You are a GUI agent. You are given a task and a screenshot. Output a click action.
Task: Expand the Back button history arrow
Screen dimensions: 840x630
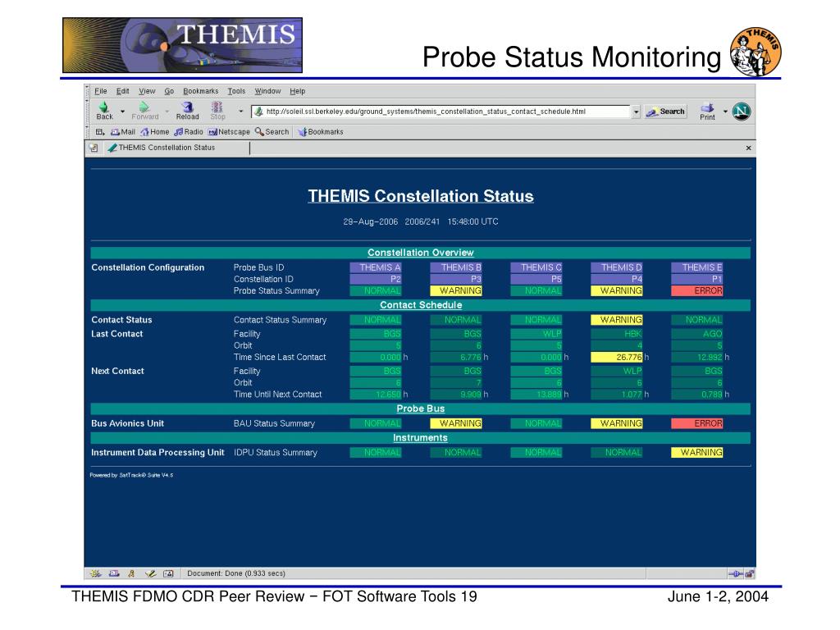pos(123,111)
